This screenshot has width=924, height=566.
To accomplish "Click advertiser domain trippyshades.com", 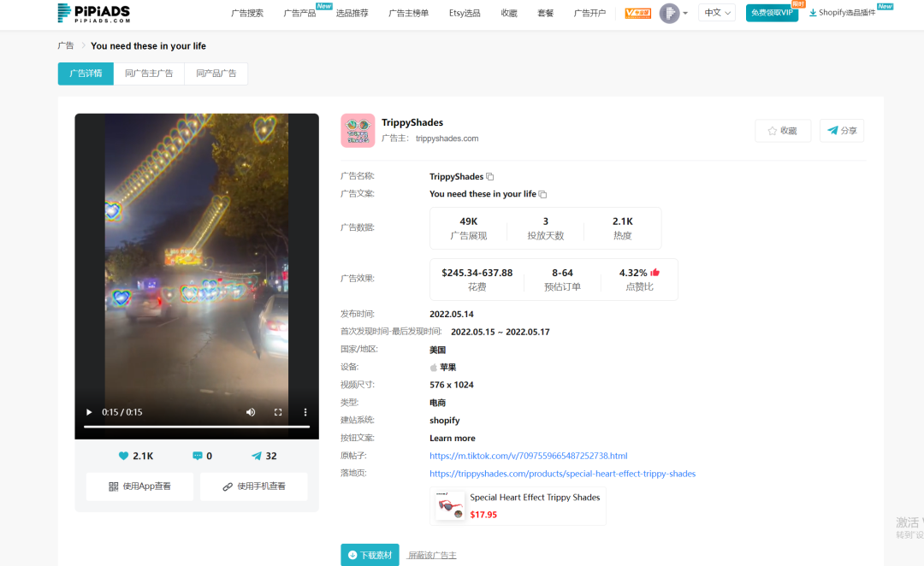I will [x=447, y=139].
